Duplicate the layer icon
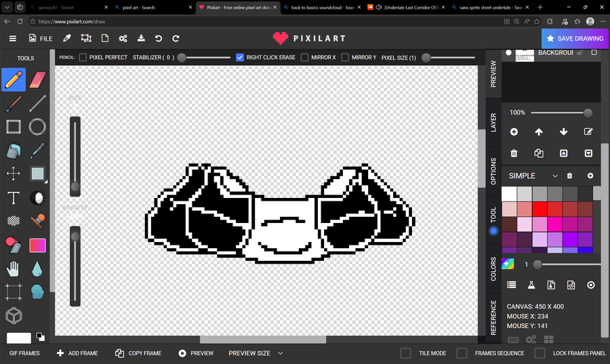The width and height of the screenshot is (610, 364). [x=539, y=153]
